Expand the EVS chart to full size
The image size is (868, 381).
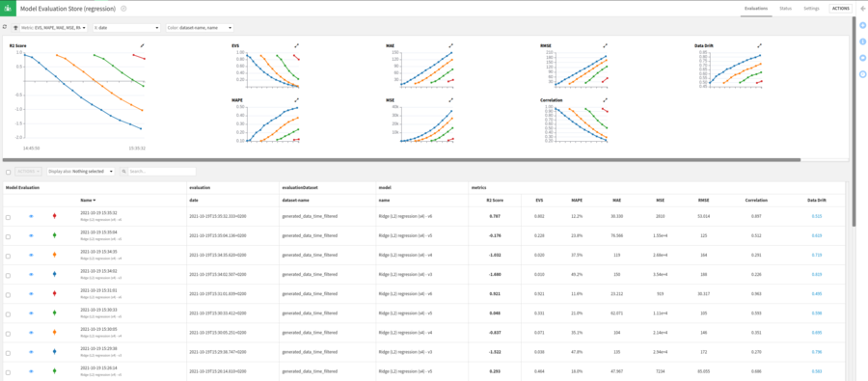click(x=296, y=45)
